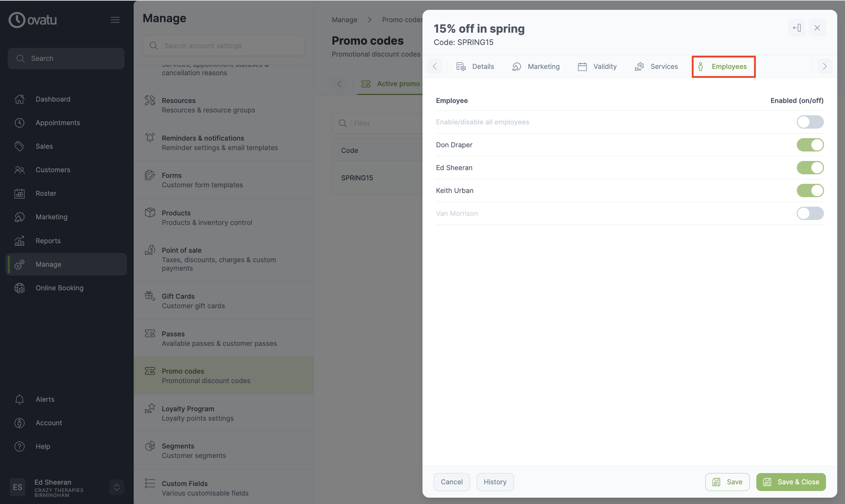845x504 pixels.
Task: Toggle Enable/disable all employees switch
Action: 810,122
